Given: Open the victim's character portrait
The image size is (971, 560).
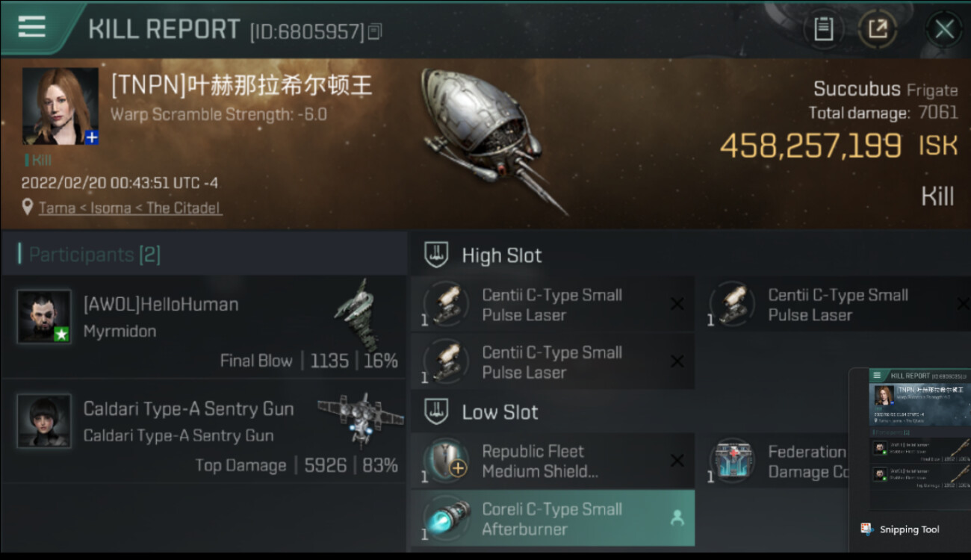Looking at the screenshot, I should [x=61, y=106].
